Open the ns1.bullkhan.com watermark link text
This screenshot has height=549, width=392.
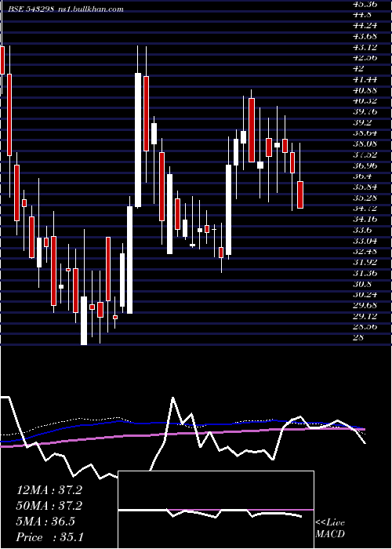point(90,9)
